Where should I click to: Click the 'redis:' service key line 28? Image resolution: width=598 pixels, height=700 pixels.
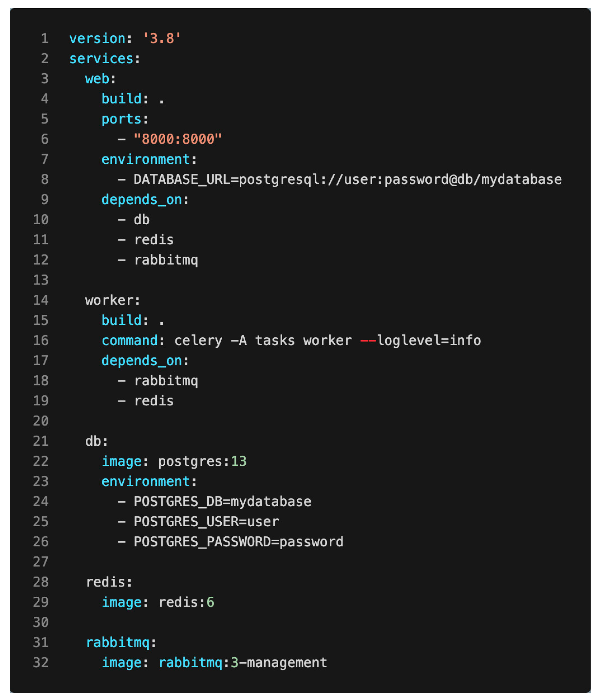tap(108, 582)
